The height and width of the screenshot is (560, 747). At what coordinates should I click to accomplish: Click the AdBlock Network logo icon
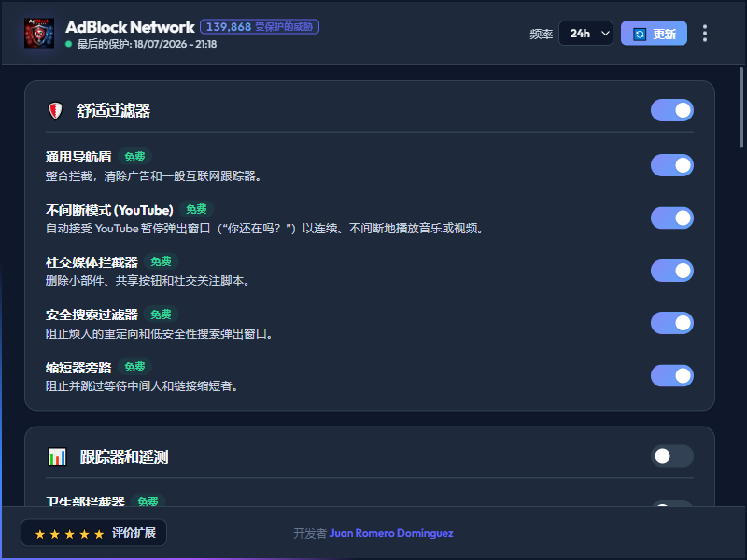(39, 34)
